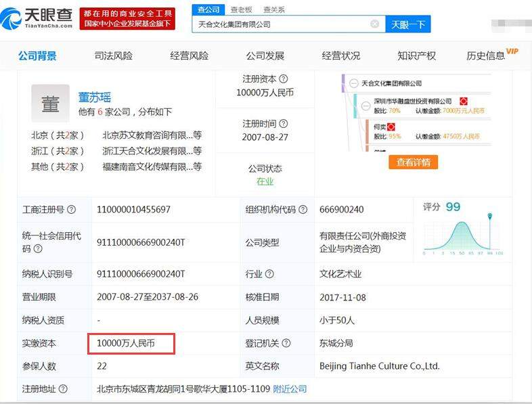Viewport: 532px width, 404px height.
Task: Open 经营状况 section
Action: [x=341, y=55]
